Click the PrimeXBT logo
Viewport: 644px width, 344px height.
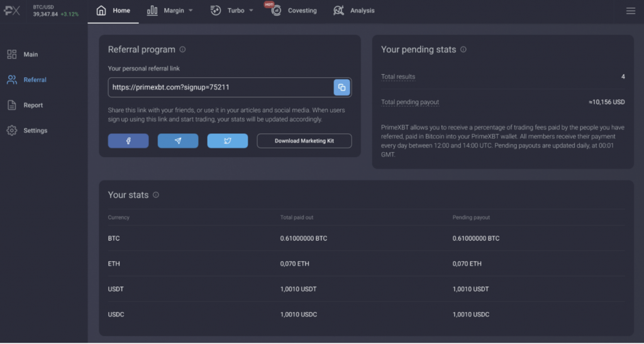(x=13, y=11)
